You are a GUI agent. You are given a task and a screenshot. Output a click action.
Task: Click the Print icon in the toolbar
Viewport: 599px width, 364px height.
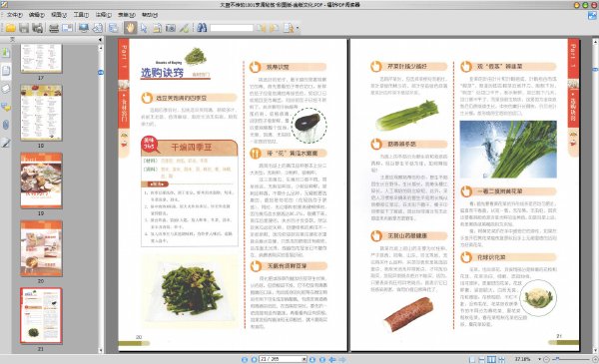pos(54,28)
